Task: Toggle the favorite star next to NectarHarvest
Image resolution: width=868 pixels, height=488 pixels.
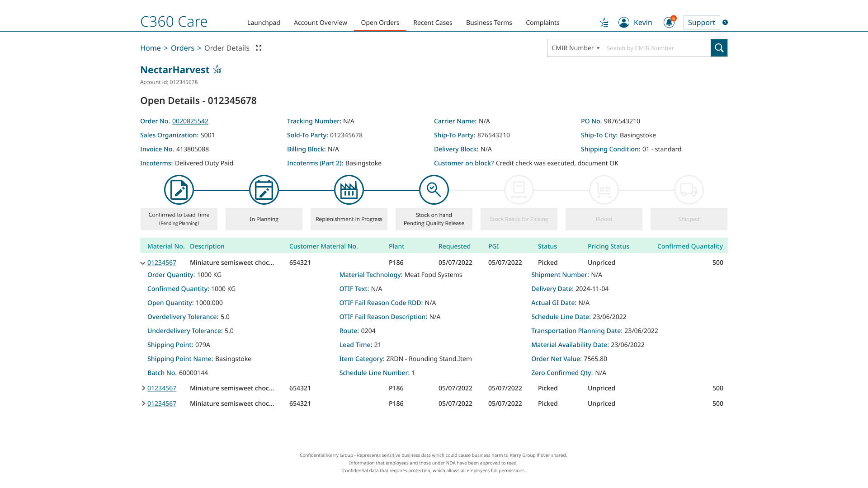Action: pos(217,70)
